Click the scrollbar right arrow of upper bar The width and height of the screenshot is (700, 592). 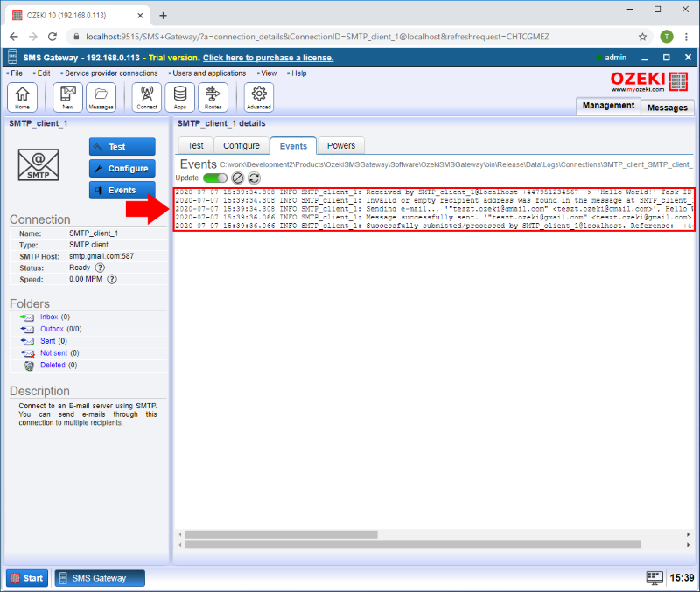pyautogui.click(x=688, y=534)
